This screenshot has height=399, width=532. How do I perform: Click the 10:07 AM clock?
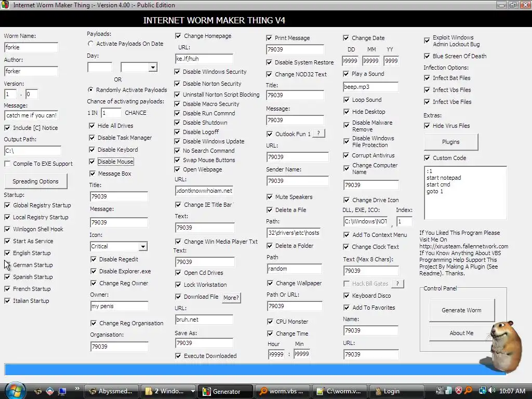tap(512, 391)
